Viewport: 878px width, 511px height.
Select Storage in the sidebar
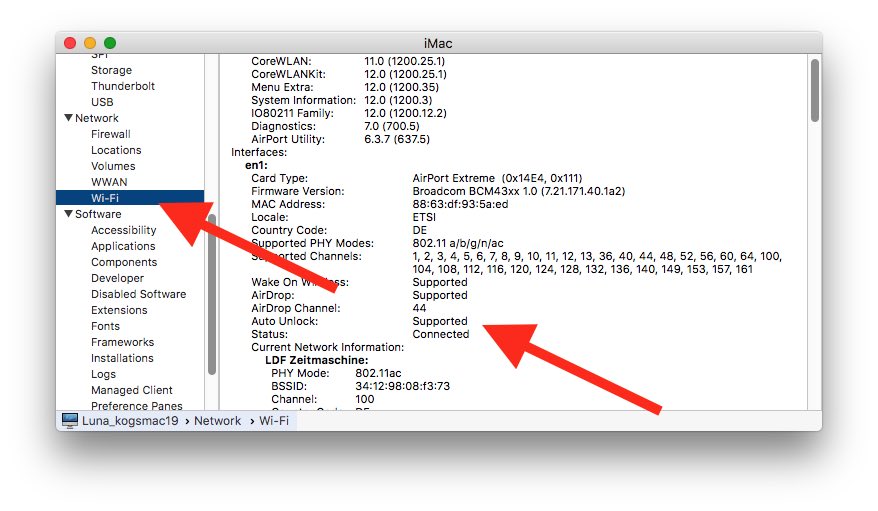coord(111,70)
